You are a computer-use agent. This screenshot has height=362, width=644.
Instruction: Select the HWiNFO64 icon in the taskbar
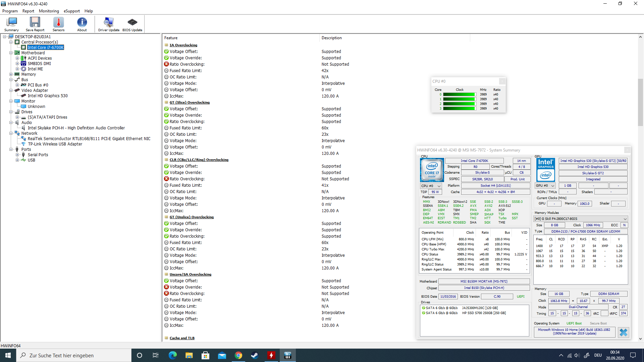288,355
